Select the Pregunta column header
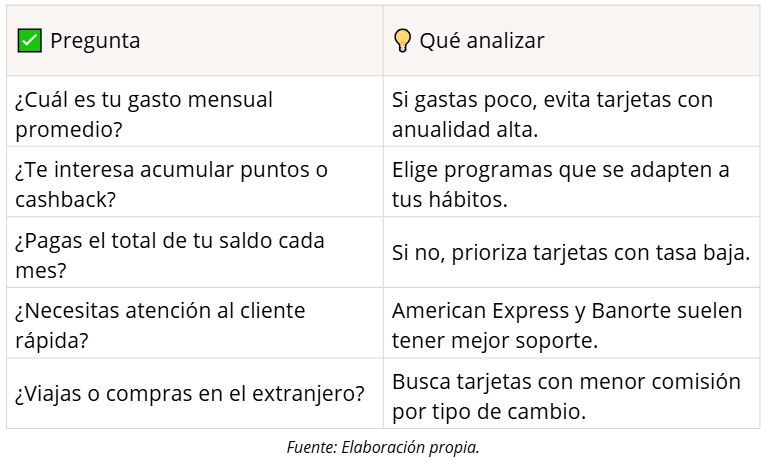This screenshot has height=464, width=769. point(95,41)
